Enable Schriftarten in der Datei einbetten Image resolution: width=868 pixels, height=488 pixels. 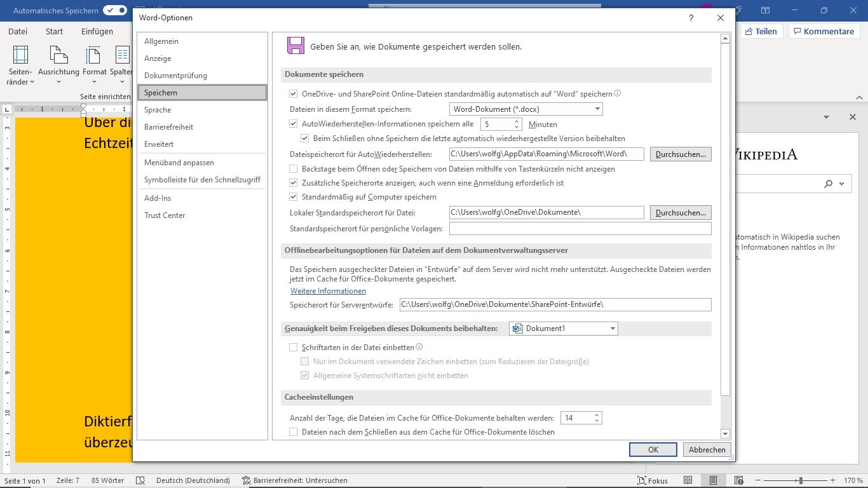point(293,348)
